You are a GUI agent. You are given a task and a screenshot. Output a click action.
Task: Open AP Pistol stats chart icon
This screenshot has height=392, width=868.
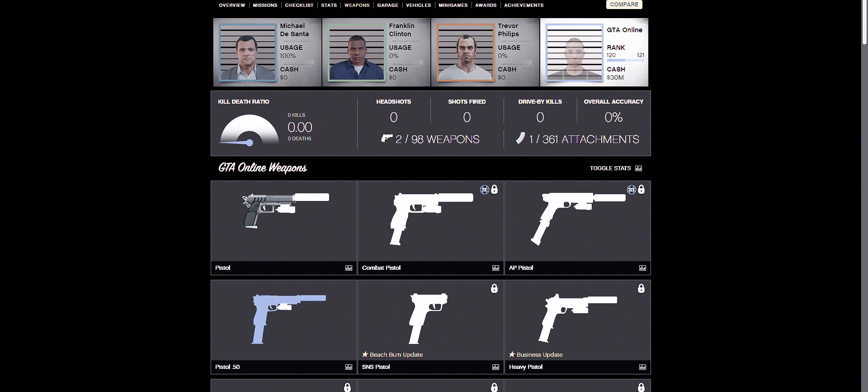[642, 268]
